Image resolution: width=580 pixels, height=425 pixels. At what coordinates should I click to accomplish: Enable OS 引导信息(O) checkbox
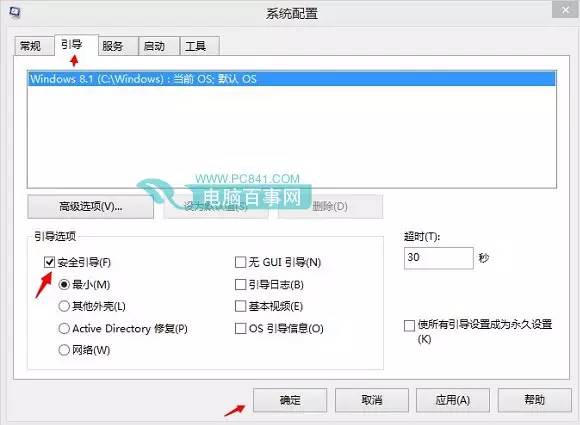click(240, 328)
